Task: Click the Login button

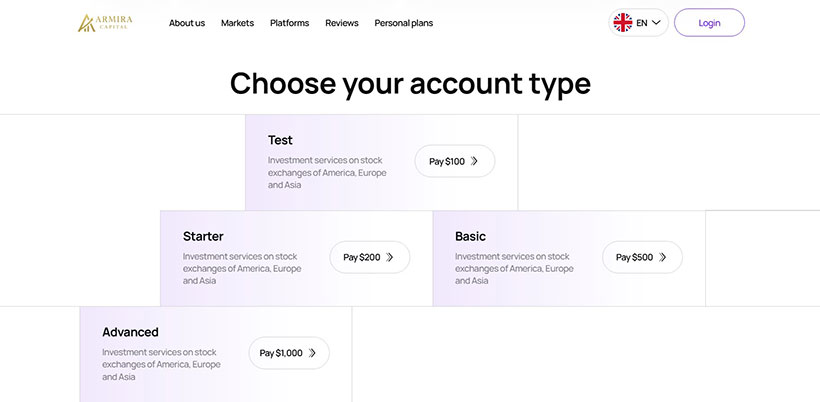Action: 709,22
